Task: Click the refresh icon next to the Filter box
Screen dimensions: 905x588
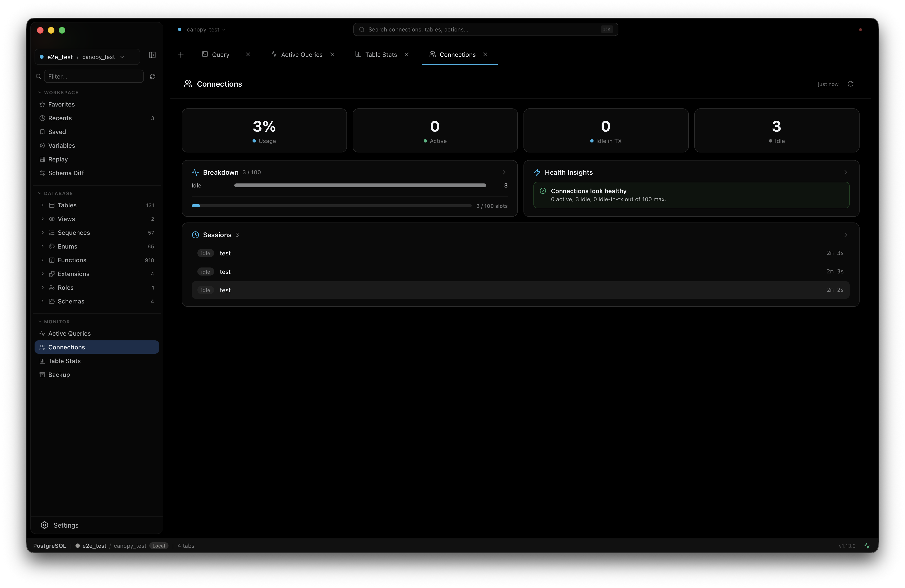Action: (x=152, y=76)
